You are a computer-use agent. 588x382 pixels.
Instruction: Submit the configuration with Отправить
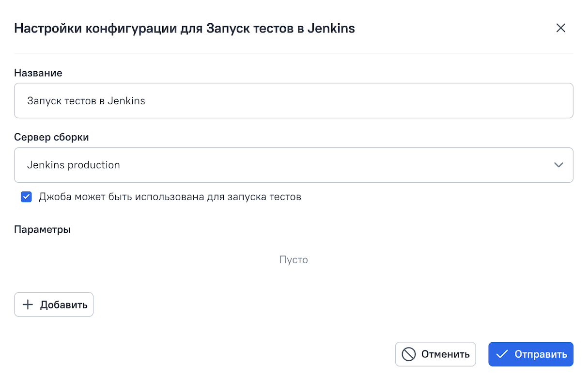tap(530, 354)
